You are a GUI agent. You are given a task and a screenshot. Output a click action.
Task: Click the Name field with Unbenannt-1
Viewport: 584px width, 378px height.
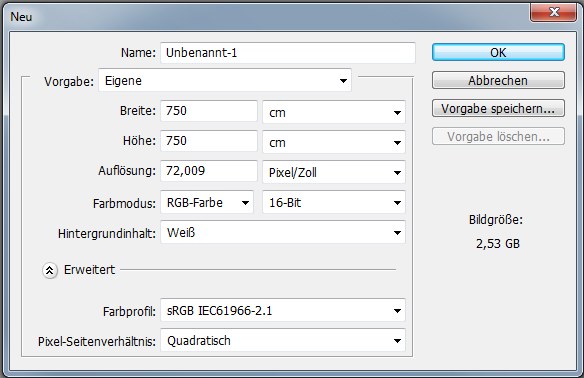[x=288, y=53]
